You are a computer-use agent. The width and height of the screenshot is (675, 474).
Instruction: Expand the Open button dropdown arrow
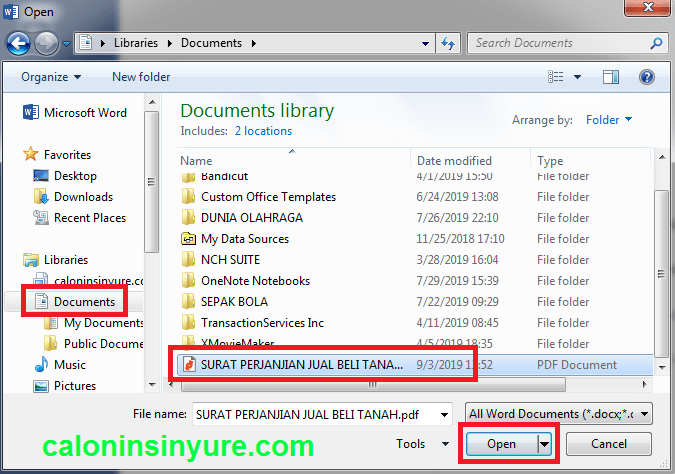point(545,444)
